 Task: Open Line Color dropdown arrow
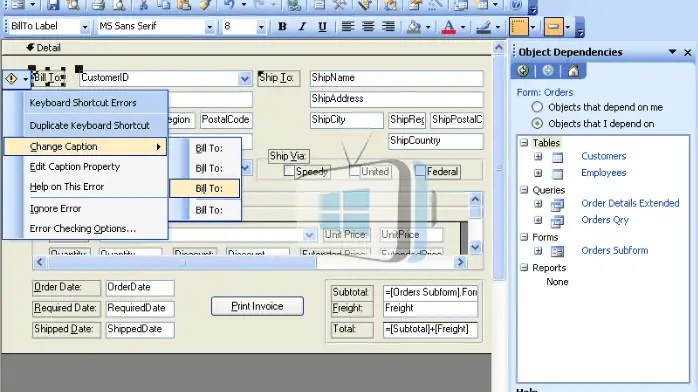pos(498,27)
